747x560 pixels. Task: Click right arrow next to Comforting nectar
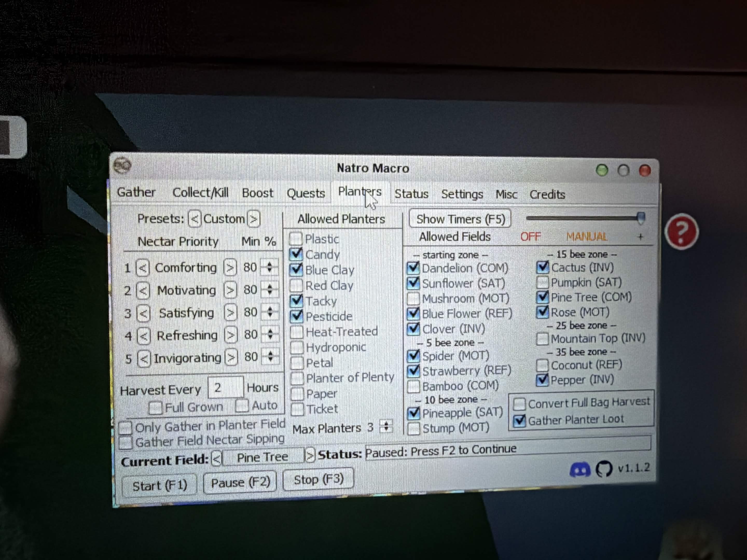coord(230,268)
